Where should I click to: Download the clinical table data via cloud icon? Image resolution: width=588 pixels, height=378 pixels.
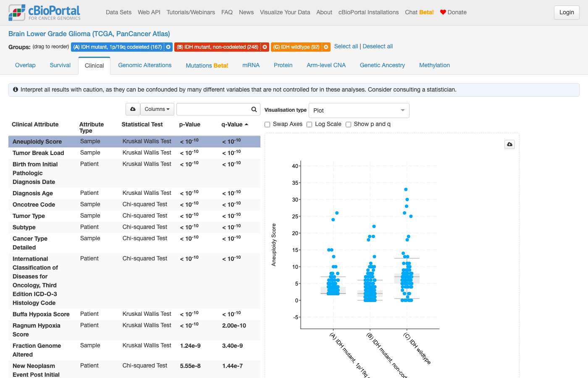133,109
